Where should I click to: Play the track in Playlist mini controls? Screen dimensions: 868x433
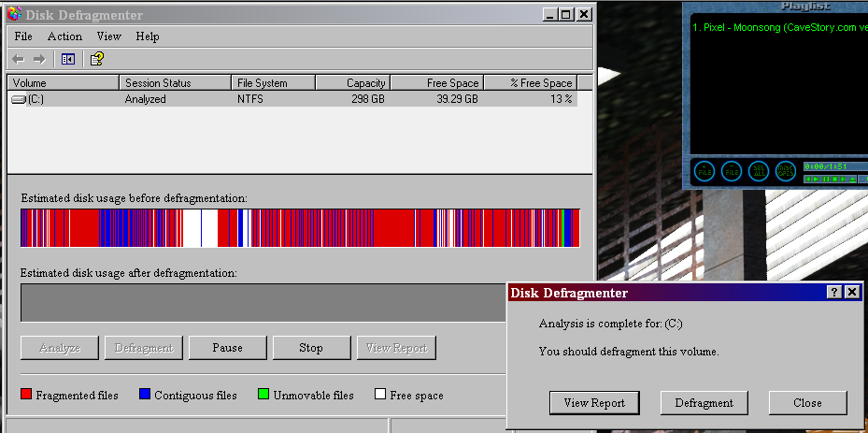point(817,179)
